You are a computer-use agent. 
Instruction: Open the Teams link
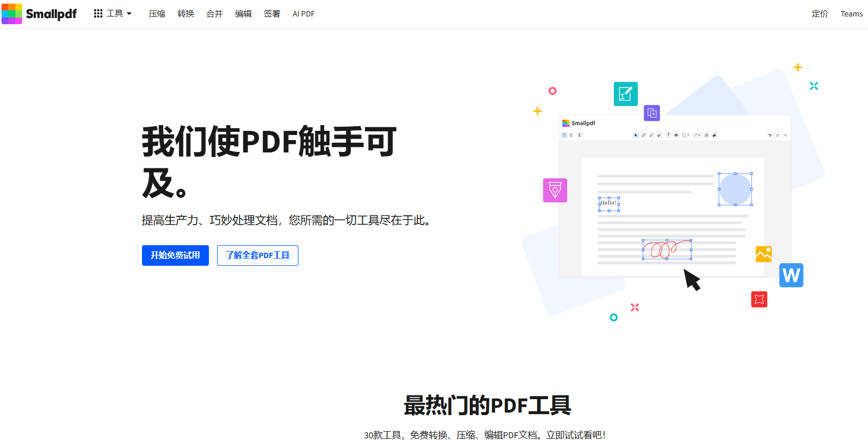[852, 14]
